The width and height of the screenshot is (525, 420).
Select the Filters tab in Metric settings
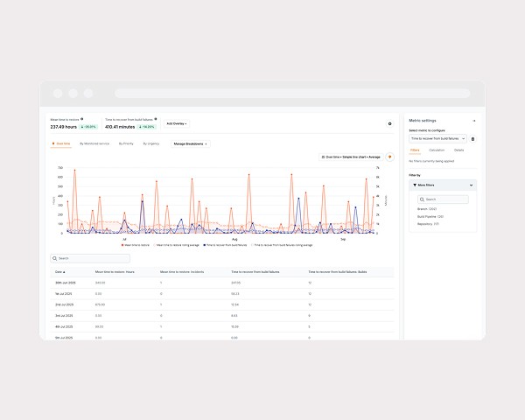coord(415,150)
